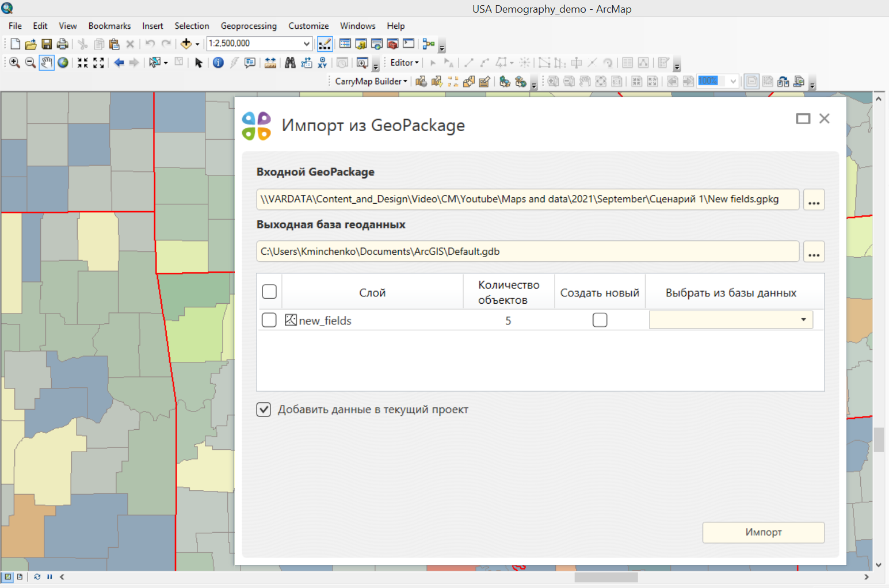
Task: Open the ArcToolbox window
Action: click(392, 44)
